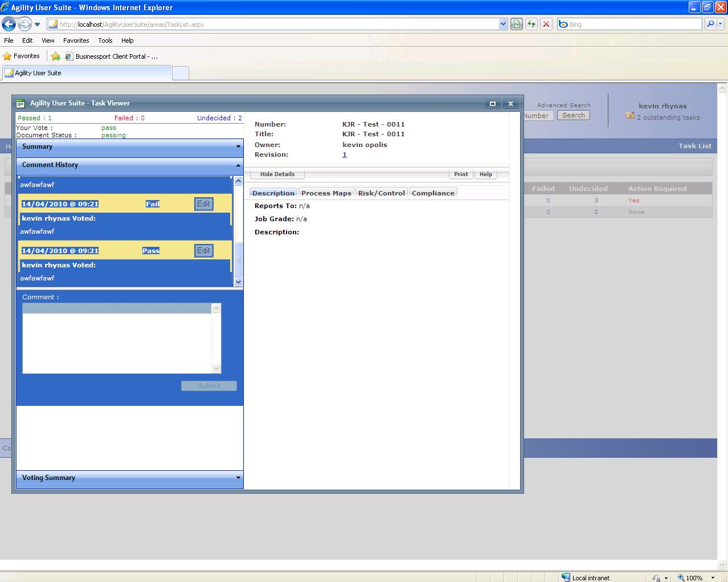Switch to the Compliance tab
728x582 pixels.
click(x=433, y=193)
